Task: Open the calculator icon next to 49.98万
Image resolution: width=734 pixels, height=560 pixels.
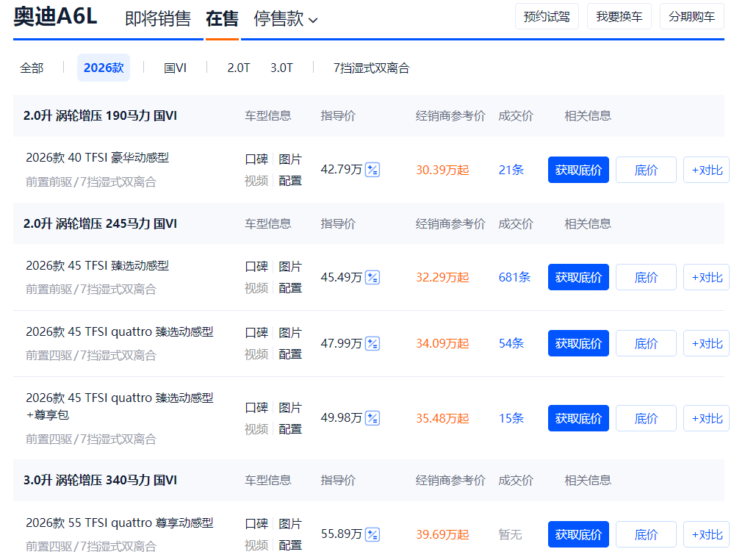Action: click(x=373, y=418)
